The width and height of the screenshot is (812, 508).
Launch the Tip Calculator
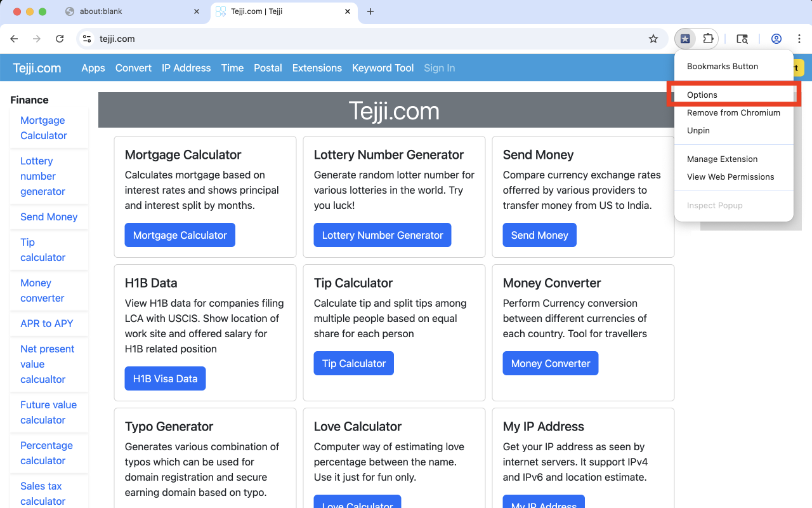pos(353,363)
